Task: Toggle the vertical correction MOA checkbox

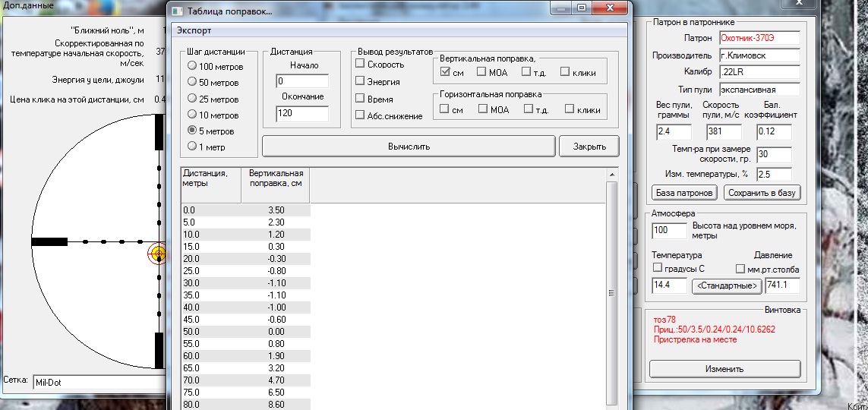Action: [482, 72]
